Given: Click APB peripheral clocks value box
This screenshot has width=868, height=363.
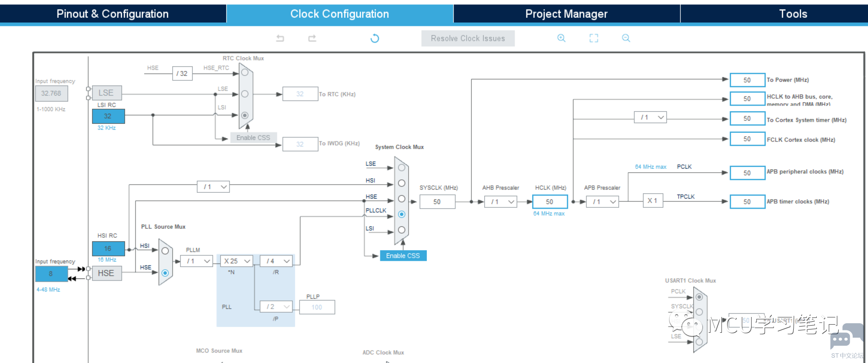Looking at the screenshot, I should click(747, 173).
